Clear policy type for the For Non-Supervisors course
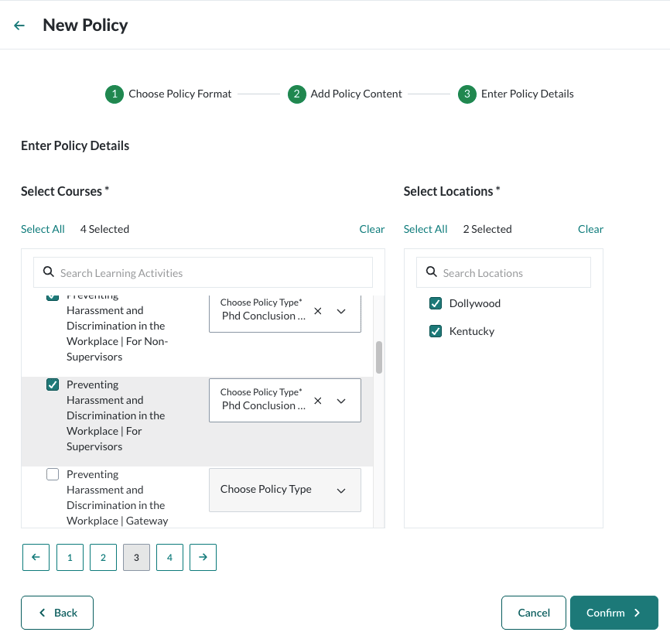670x639 pixels. [x=318, y=311]
